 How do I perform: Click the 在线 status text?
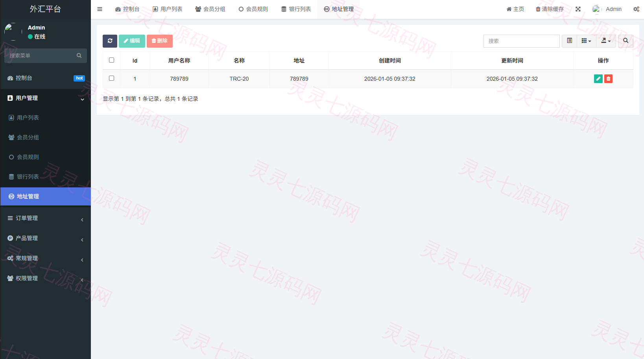coord(40,37)
